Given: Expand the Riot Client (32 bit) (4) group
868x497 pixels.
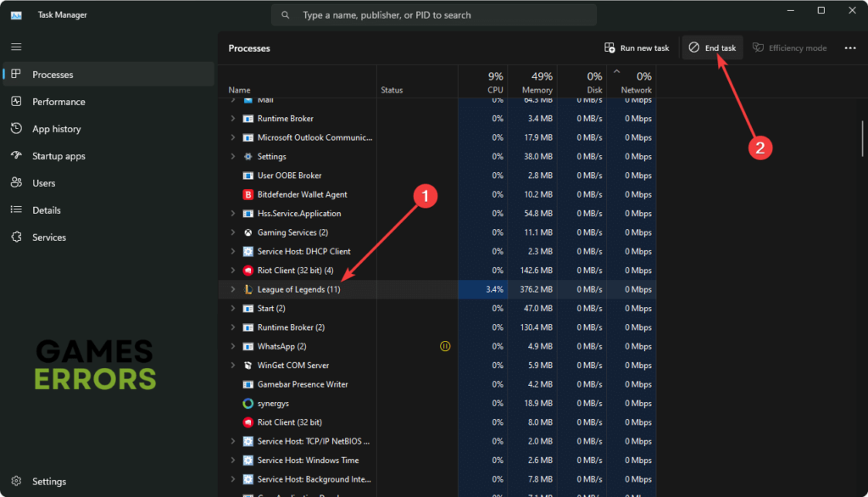Looking at the screenshot, I should point(232,271).
